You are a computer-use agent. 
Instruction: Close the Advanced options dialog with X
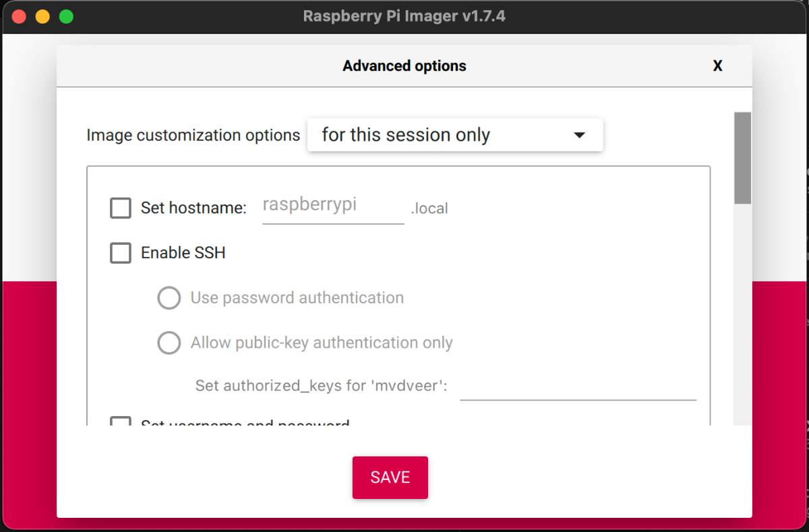pos(718,66)
